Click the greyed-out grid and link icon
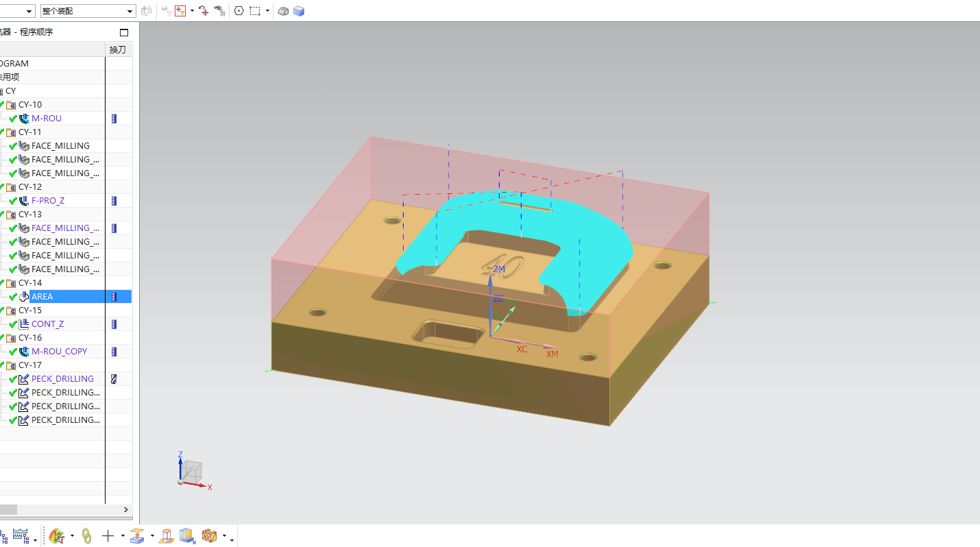This screenshot has width=980, height=547. (x=147, y=11)
